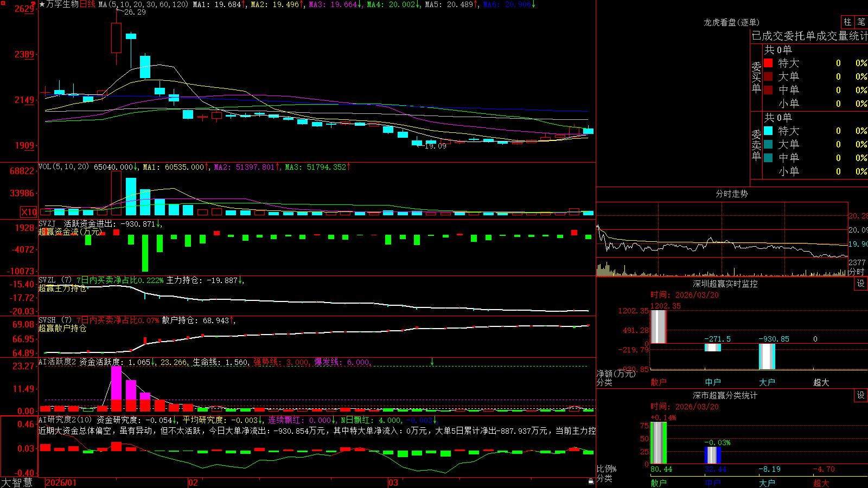
Task: Click 2026/01 timeline date marker
Action: pyautogui.click(x=61, y=483)
